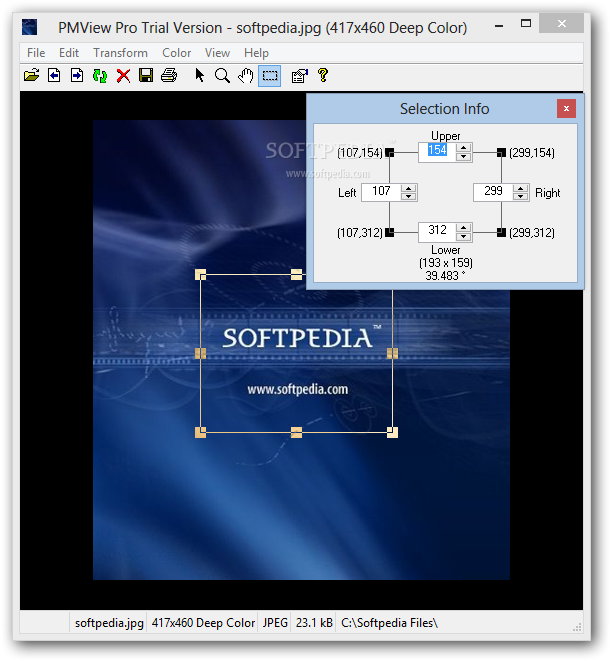Increase the Left value with up arrow

(x=409, y=188)
